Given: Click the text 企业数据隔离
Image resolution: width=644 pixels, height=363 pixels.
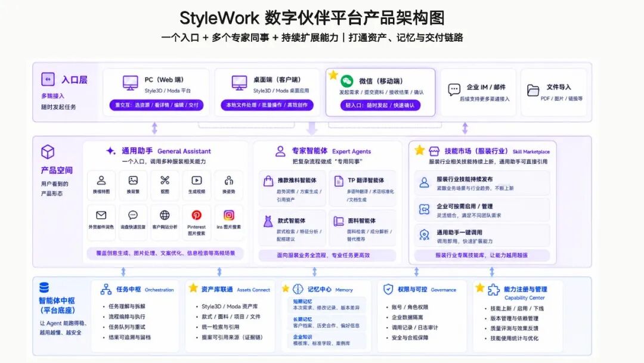Looking at the screenshot, I should [407, 318].
